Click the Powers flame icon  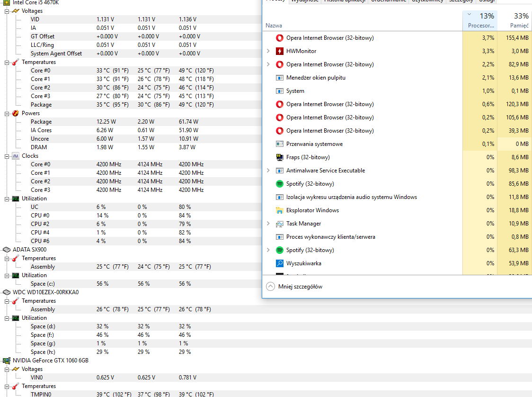15,113
